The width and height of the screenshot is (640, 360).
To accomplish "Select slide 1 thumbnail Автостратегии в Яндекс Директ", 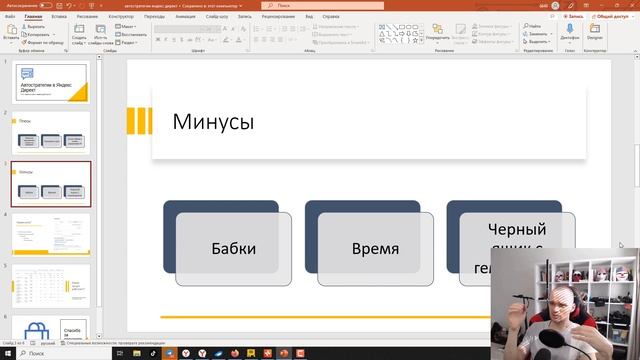I will [51, 82].
